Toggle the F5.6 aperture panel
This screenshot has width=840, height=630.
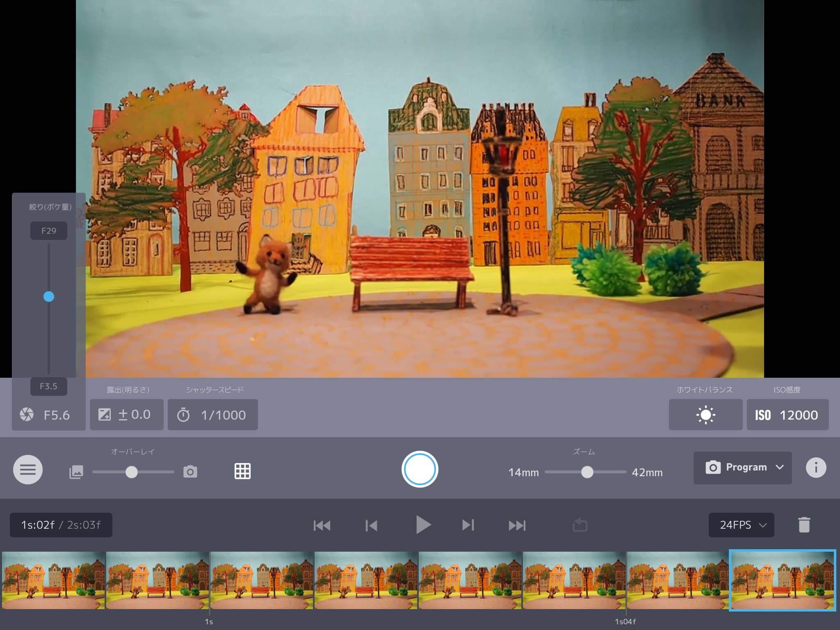48,415
